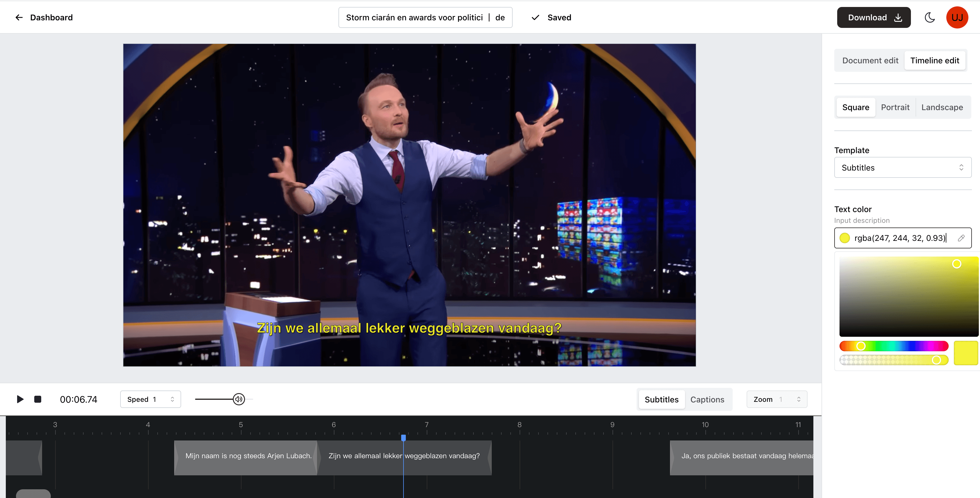The height and width of the screenshot is (498, 980).
Task: Select the Square aspect ratio toggle
Action: click(855, 107)
